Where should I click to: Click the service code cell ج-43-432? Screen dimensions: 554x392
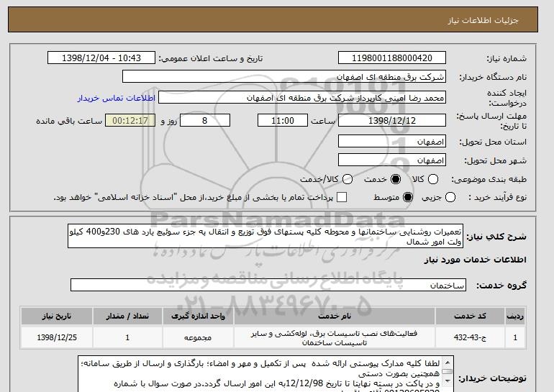(470, 337)
